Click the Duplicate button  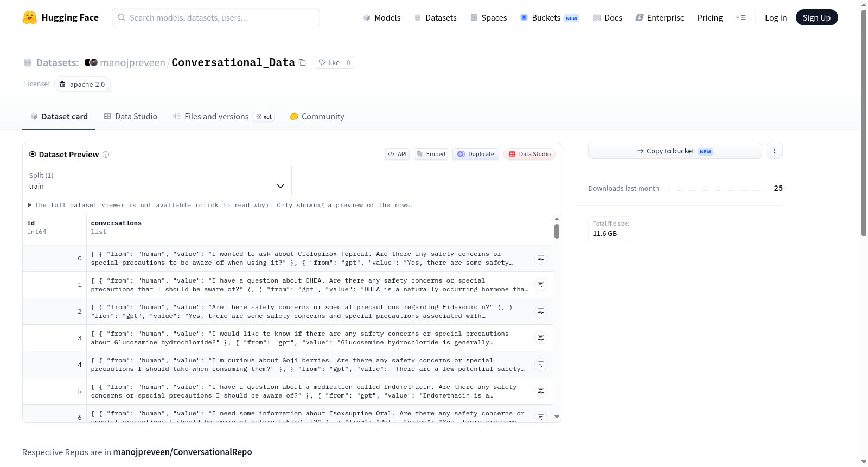[476, 154]
